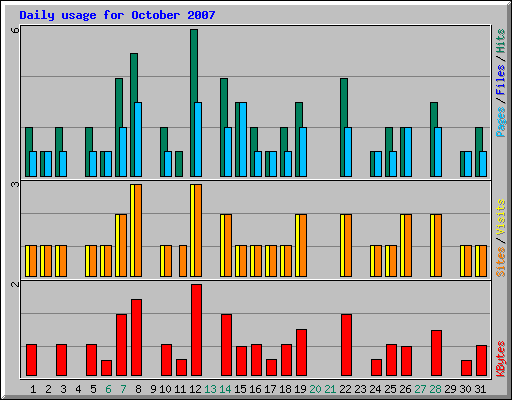Viewport: 512px width, 400px height.
Task: Click the cyan Pages bar for day 22
Action: tap(348, 152)
